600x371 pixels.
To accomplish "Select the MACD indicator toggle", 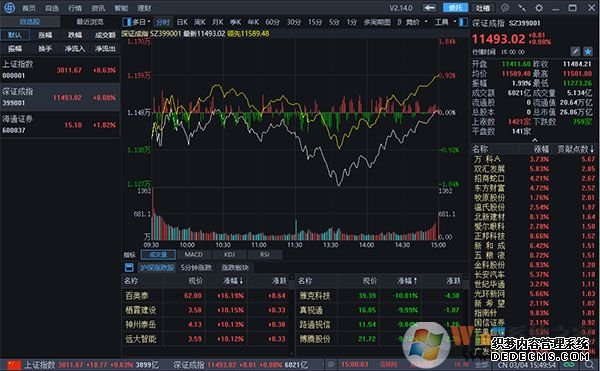I will pos(194,254).
